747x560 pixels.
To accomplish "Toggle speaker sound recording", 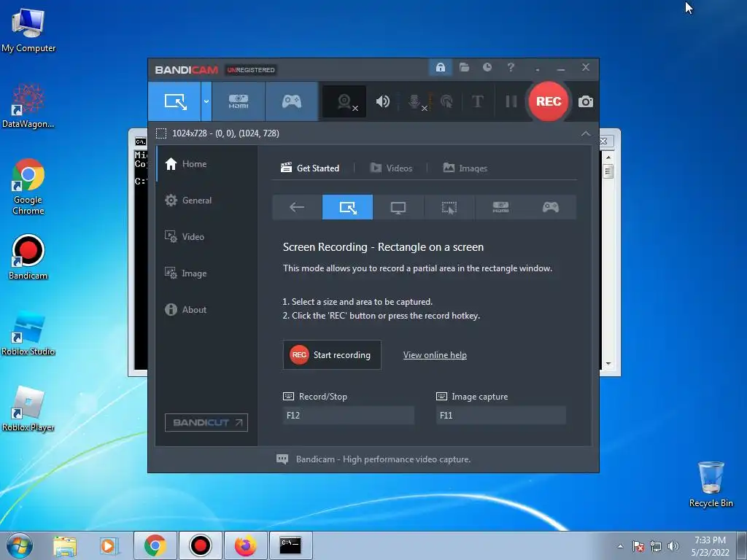I will click(382, 101).
